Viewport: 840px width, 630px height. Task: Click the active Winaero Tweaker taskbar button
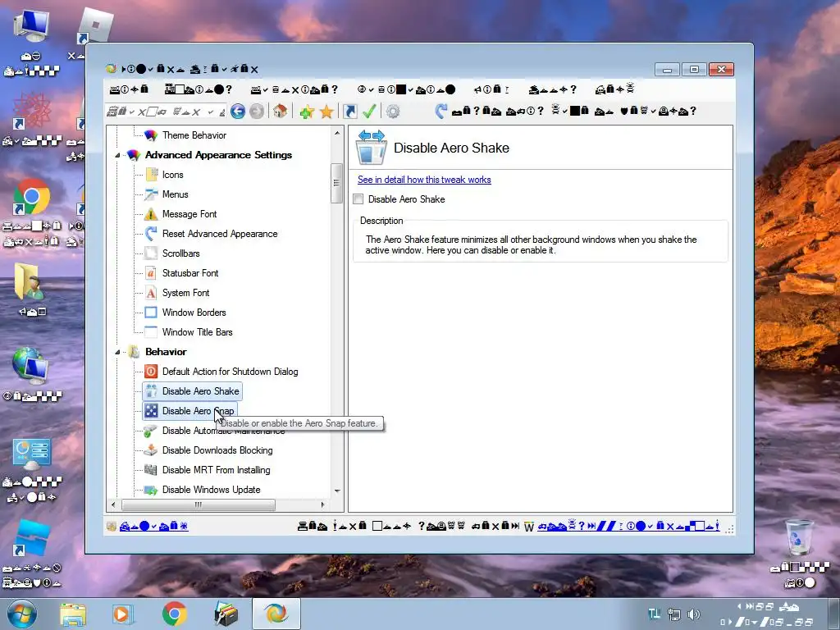click(x=276, y=614)
